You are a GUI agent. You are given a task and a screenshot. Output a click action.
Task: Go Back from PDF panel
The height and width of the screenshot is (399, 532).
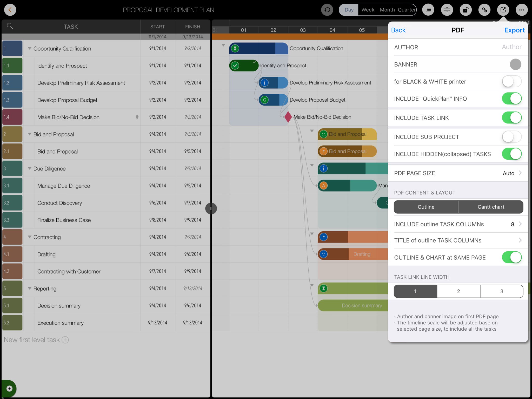tap(398, 30)
